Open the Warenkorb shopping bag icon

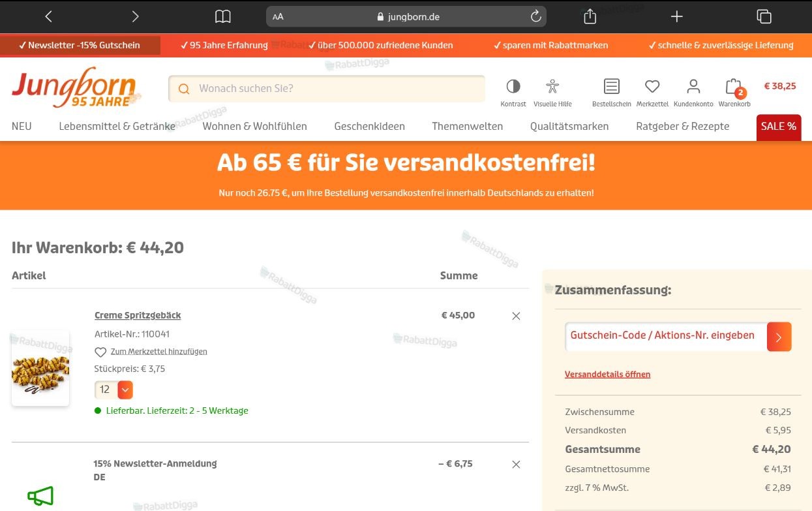(734, 91)
